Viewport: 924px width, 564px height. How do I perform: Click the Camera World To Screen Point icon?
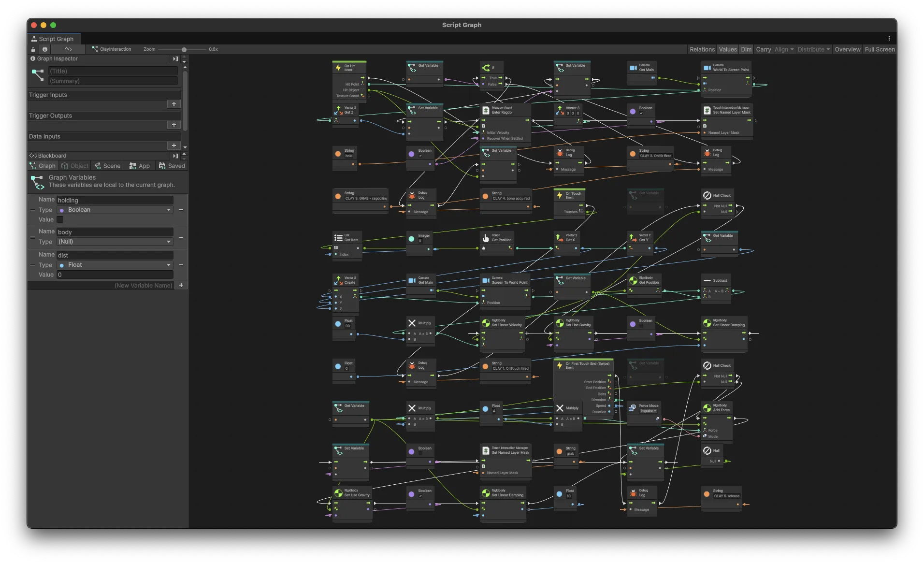point(707,68)
